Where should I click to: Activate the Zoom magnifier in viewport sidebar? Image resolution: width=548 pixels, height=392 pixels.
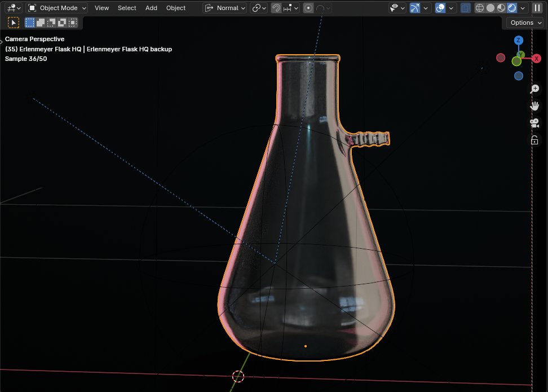coord(534,89)
